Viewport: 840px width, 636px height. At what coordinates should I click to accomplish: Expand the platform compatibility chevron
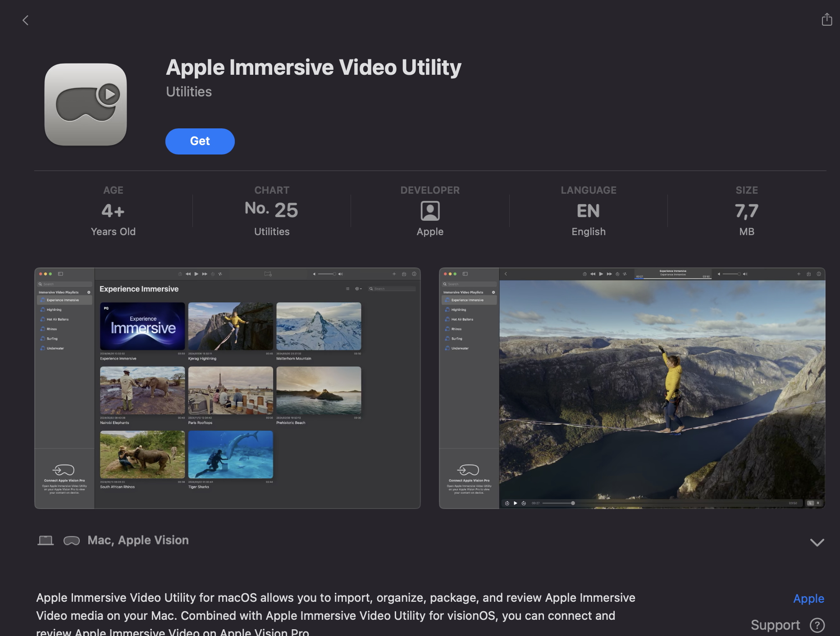(817, 542)
